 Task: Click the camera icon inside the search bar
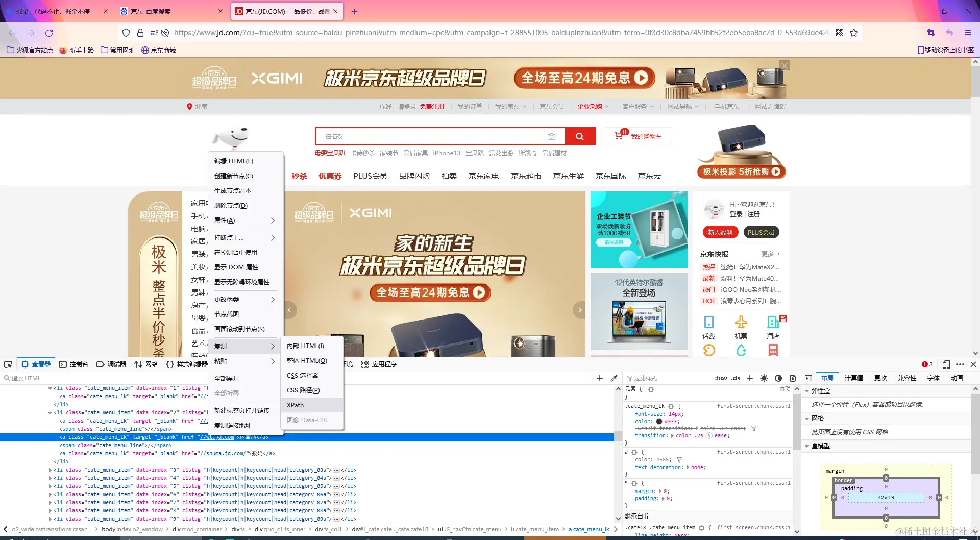tap(552, 136)
